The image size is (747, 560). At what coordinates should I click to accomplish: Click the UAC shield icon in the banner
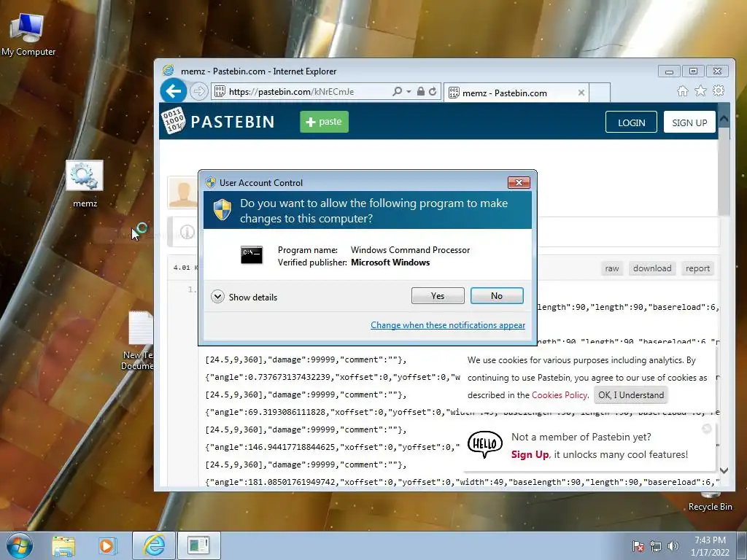[222, 210]
